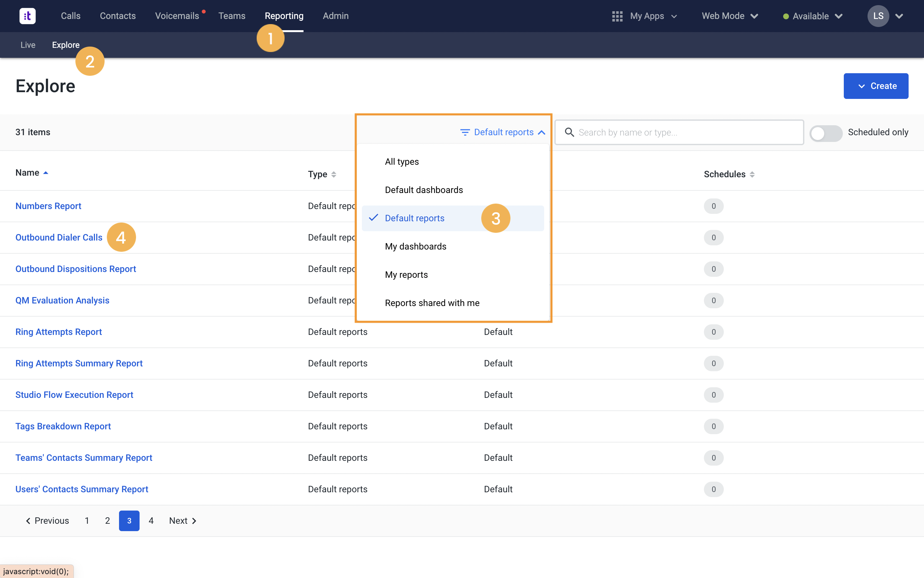Open the Available status dropdown
Screen dimensions: 924x578
click(x=813, y=16)
